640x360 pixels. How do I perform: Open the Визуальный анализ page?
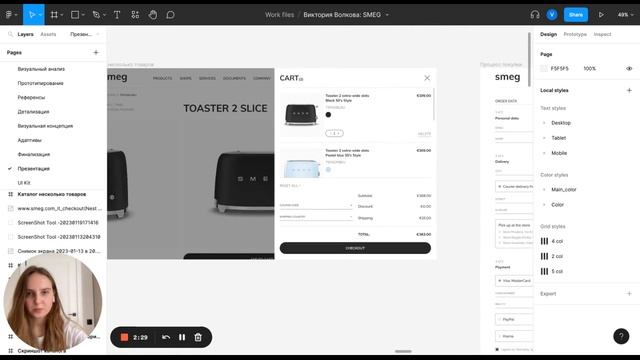point(41,69)
